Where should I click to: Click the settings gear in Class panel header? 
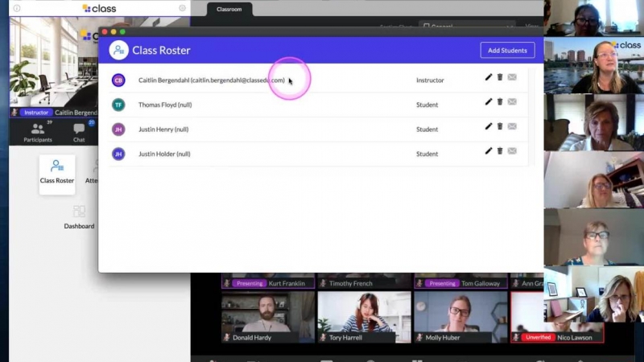(182, 8)
